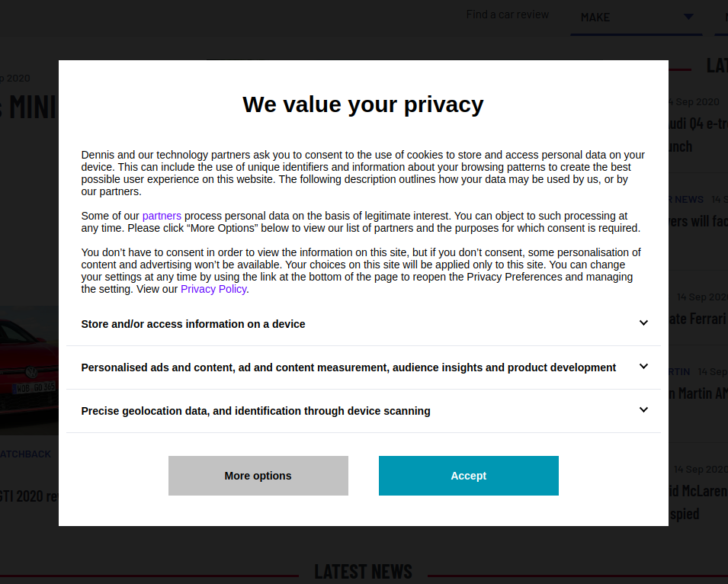The width and height of the screenshot is (728, 584).
Task: Click the NEWS category tag
Action: click(x=688, y=199)
